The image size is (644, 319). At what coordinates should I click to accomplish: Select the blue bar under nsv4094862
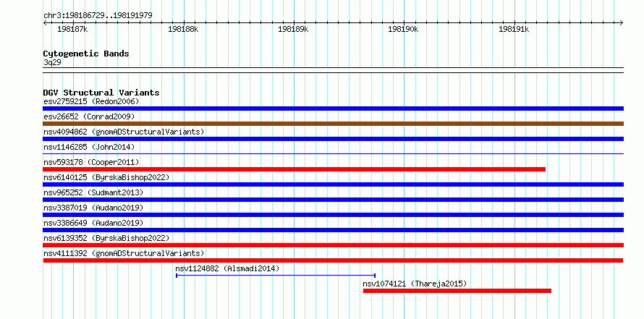tap(333, 139)
